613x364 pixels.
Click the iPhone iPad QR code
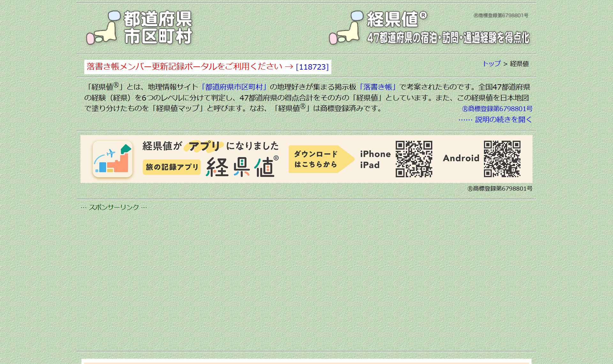click(x=414, y=159)
